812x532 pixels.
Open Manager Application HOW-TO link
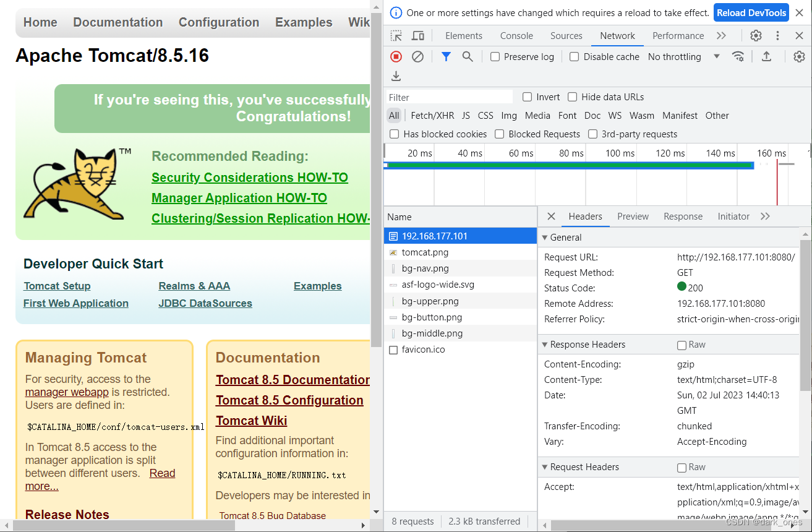tap(239, 198)
